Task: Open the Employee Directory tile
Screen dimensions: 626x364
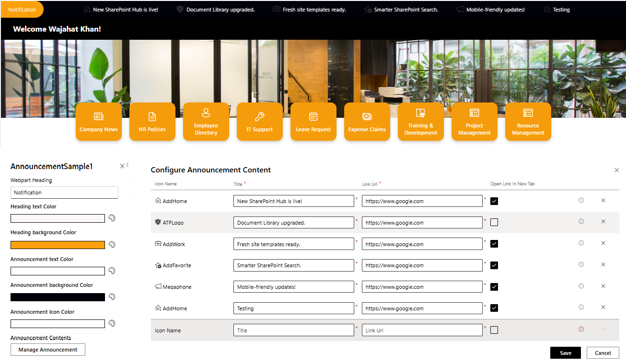Action: (x=206, y=121)
